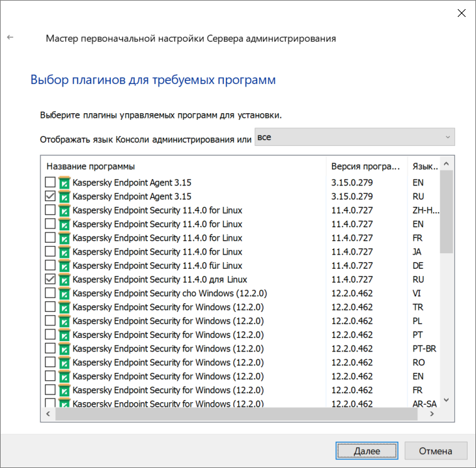
Task: Check the Linux ZH-H... plugin checkbox
Action: [50, 210]
